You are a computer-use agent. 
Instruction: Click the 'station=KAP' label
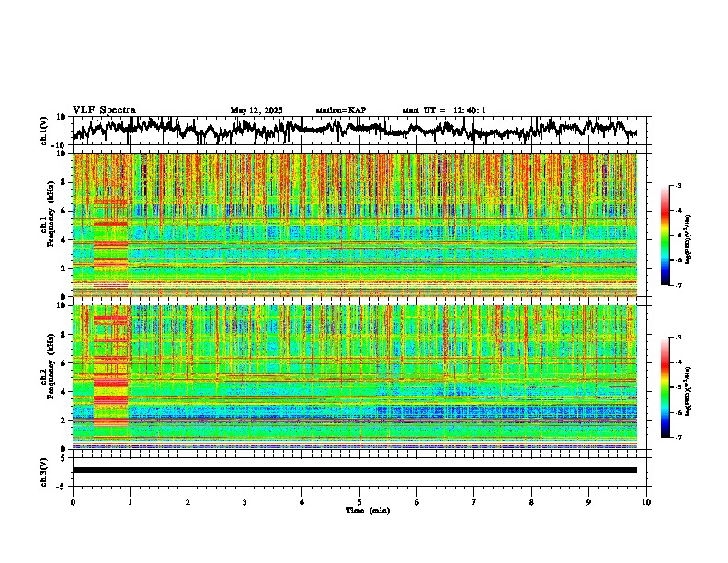coord(341,110)
